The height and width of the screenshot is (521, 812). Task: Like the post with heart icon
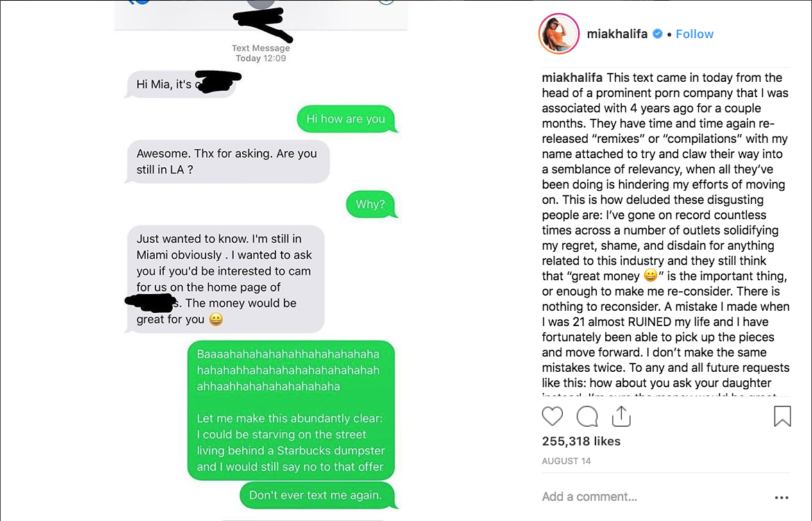point(552,416)
